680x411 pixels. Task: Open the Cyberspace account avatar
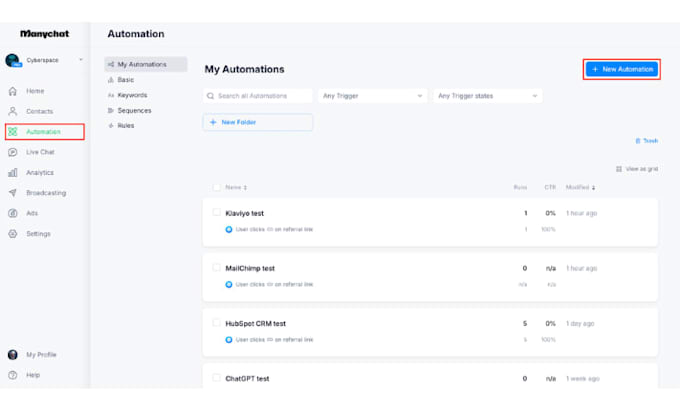13,60
